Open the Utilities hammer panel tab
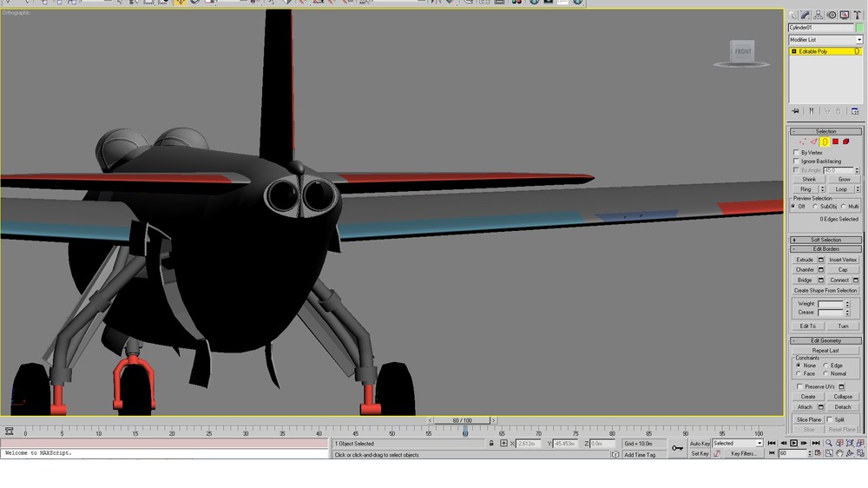 [x=857, y=16]
